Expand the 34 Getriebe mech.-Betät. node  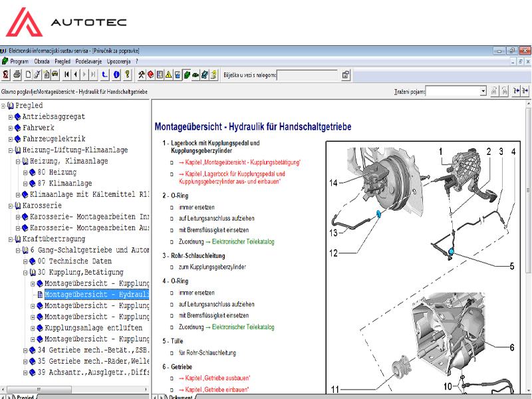(26, 350)
